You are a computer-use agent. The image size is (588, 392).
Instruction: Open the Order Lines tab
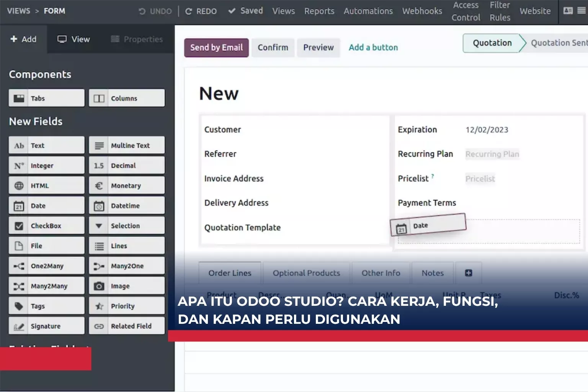pyautogui.click(x=230, y=273)
